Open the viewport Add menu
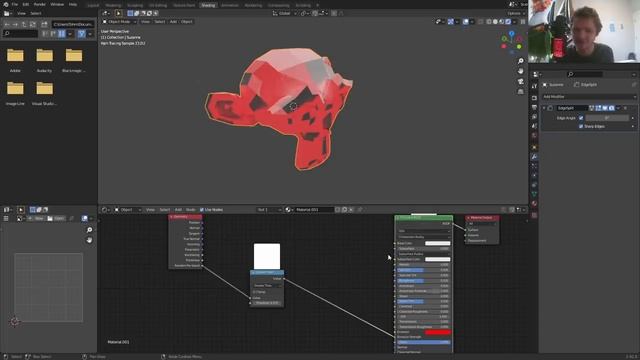640x360 pixels. [173, 22]
